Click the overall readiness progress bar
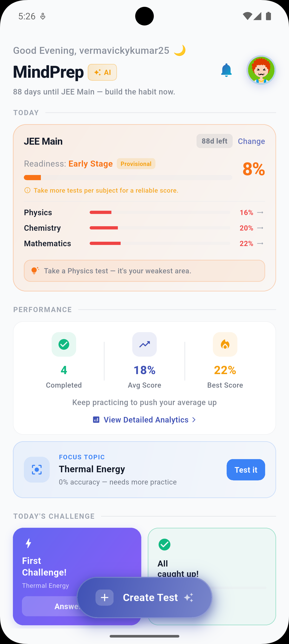The image size is (289, 644). (128, 177)
